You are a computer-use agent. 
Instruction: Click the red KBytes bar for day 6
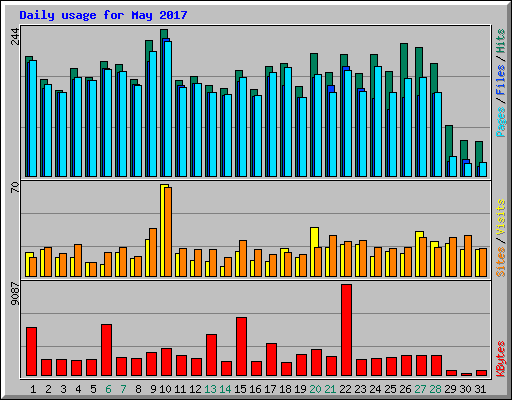pos(106,350)
